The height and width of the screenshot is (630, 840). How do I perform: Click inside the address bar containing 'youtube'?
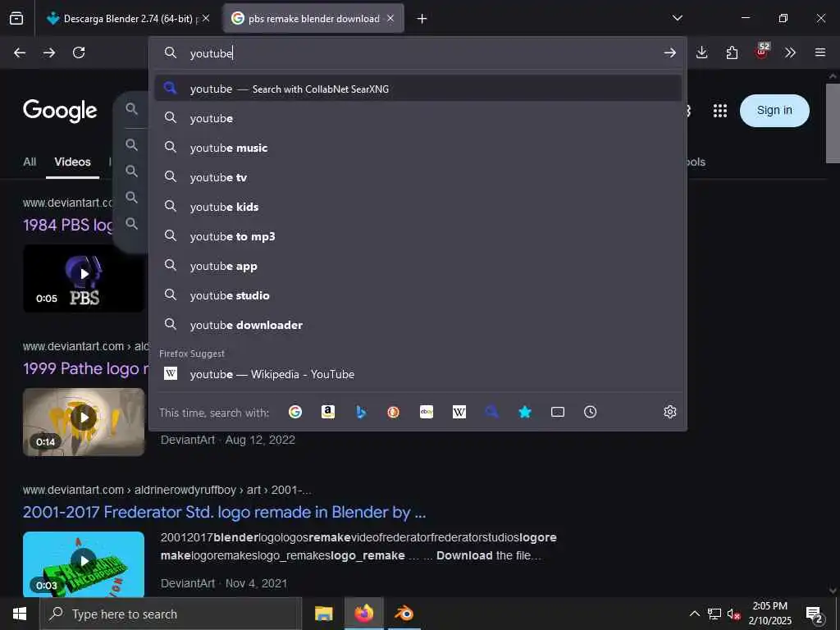(x=418, y=53)
